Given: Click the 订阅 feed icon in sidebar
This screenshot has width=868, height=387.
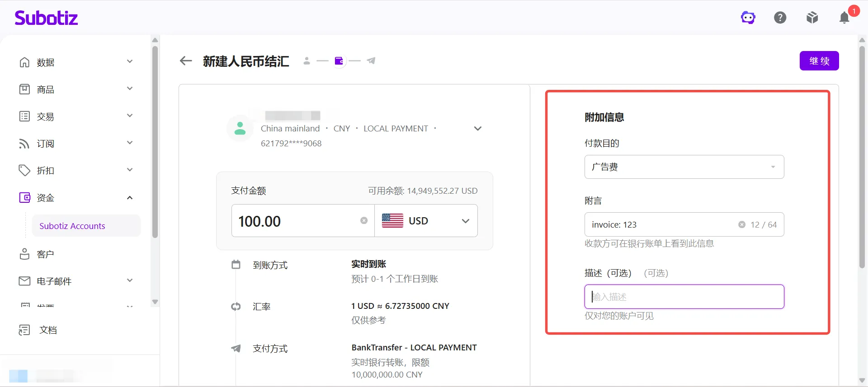Looking at the screenshot, I should pyautogui.click(x=24, y=143).
